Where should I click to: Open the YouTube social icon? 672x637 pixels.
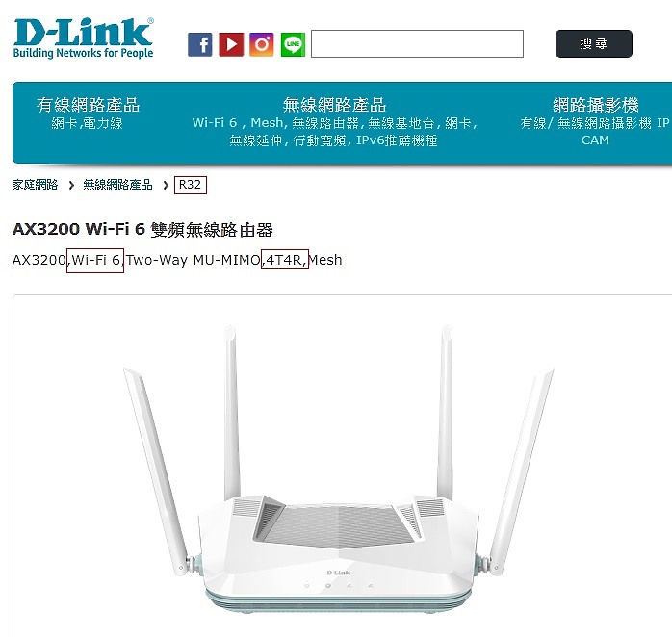point(231,44)
